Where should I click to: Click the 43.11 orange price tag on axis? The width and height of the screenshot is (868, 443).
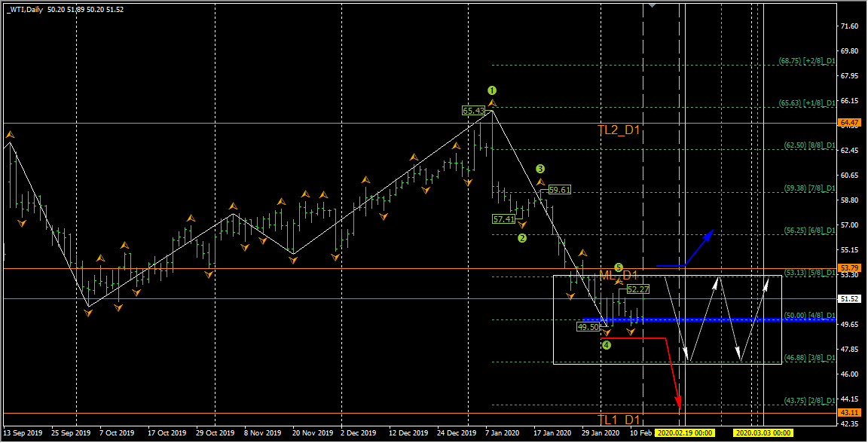coord(849,413)
